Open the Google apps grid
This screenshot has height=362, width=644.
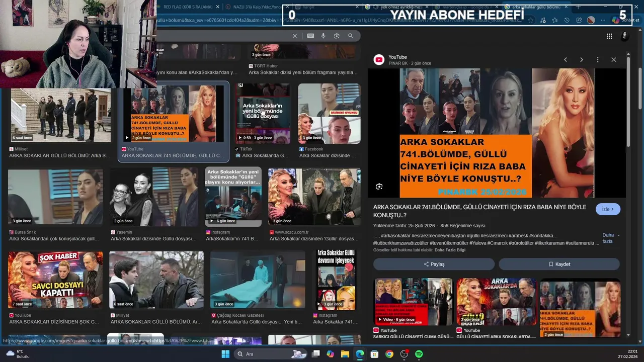point(609,36)
